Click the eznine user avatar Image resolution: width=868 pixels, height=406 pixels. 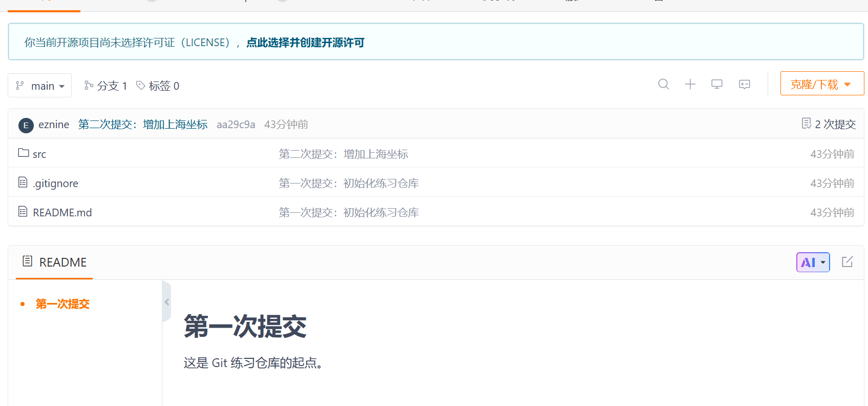pyautogui.click(x=26, y=125)
